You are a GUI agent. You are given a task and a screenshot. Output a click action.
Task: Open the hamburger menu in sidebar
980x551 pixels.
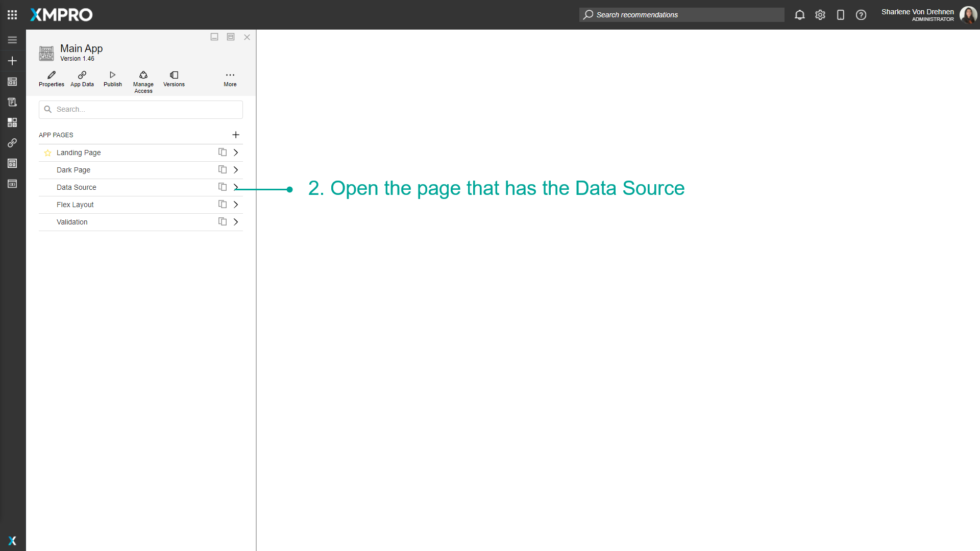(x=12, y=39)
